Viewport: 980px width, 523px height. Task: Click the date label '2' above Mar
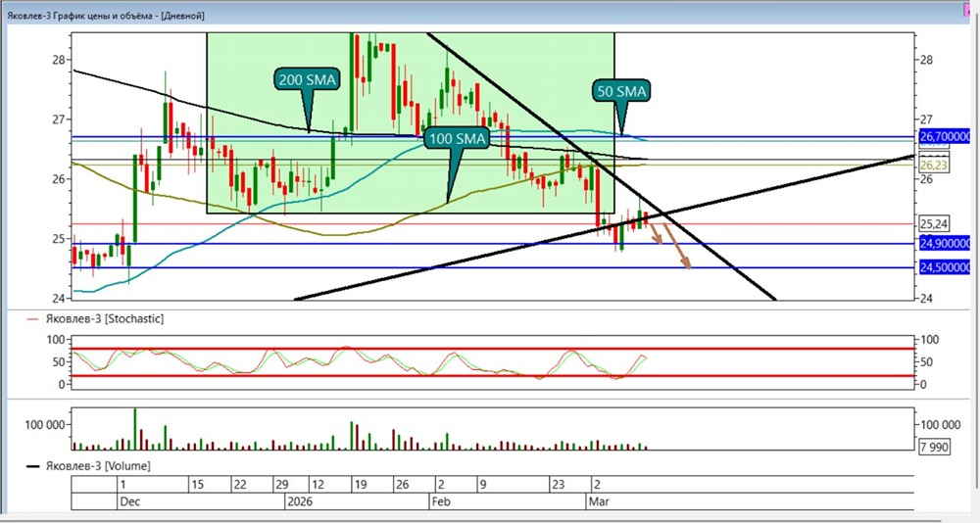(597, 484)
